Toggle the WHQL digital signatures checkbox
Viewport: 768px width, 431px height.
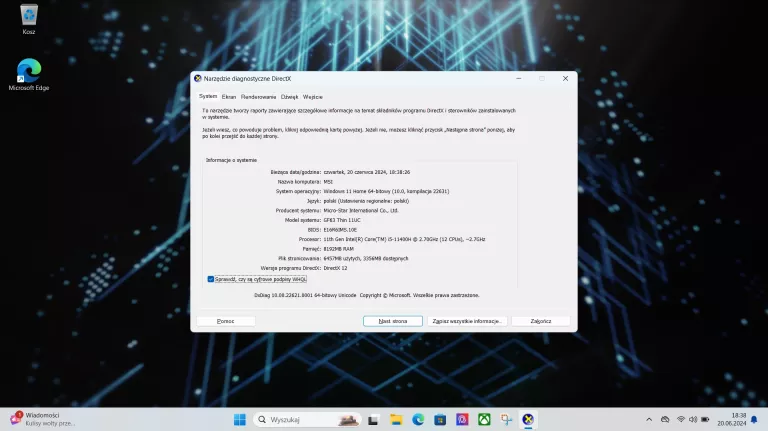(211, 279)
